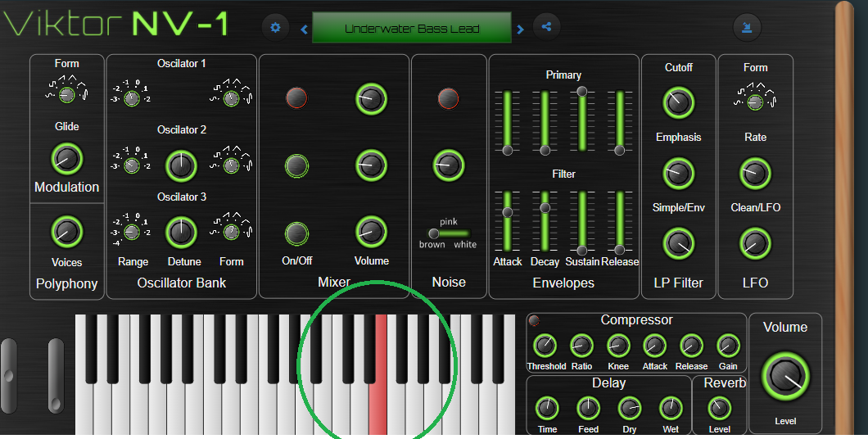Click the share icon beside preset name

pyautogui.click(x=547, y=27)
